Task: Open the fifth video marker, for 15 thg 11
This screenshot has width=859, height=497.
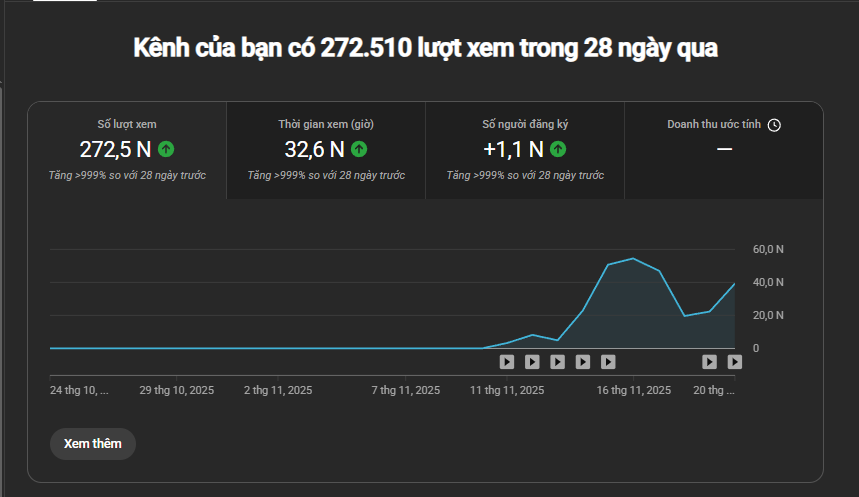Action: [608, 362]
